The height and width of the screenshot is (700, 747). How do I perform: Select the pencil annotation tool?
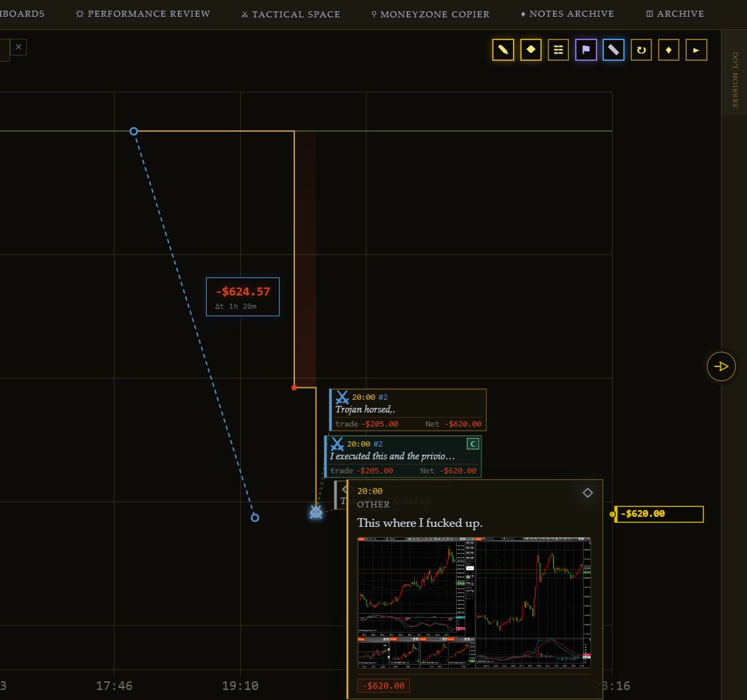tap(503, 50)
